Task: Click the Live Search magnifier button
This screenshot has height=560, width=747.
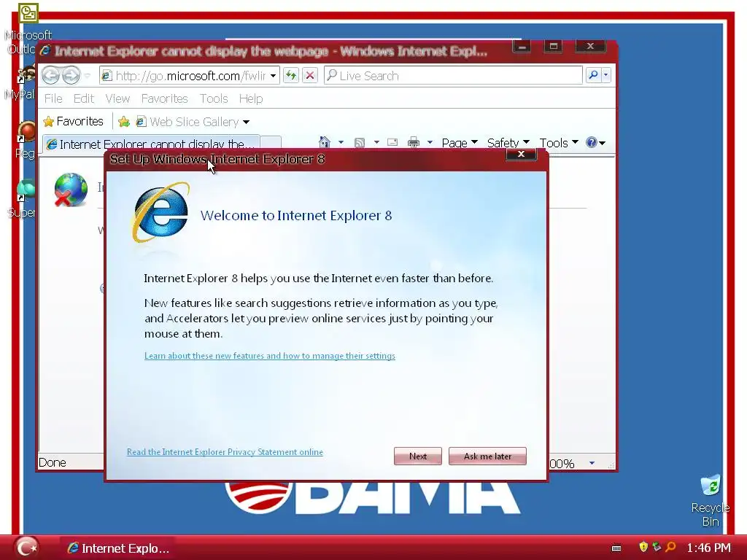Action: point(593,75)
